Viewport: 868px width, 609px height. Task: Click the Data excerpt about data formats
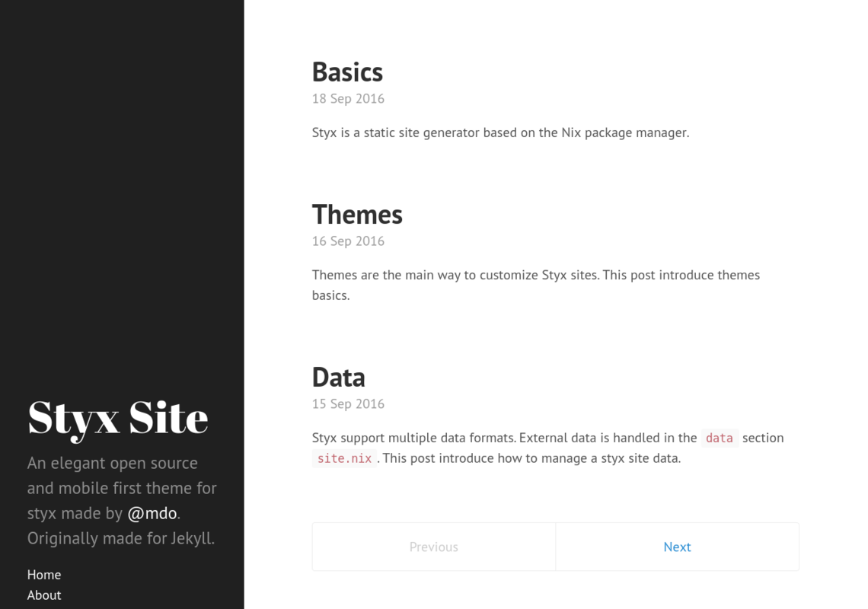(548, 448)
